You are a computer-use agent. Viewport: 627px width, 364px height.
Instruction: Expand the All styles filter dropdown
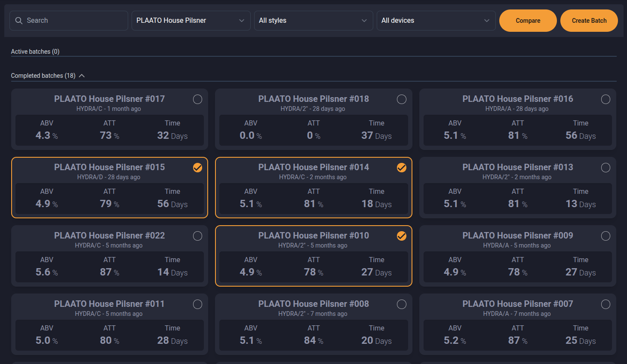point(313,21)
